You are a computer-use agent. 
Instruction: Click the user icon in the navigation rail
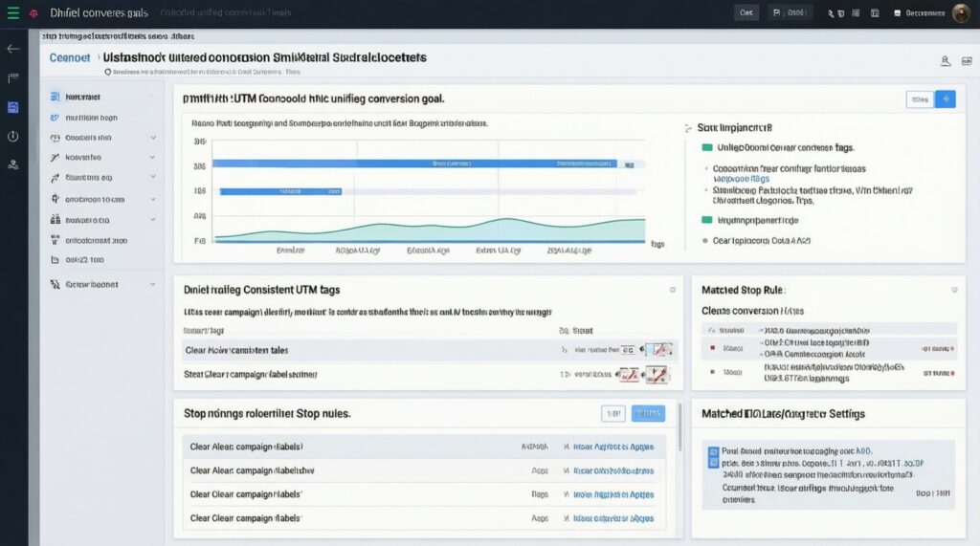coord(12,164)
